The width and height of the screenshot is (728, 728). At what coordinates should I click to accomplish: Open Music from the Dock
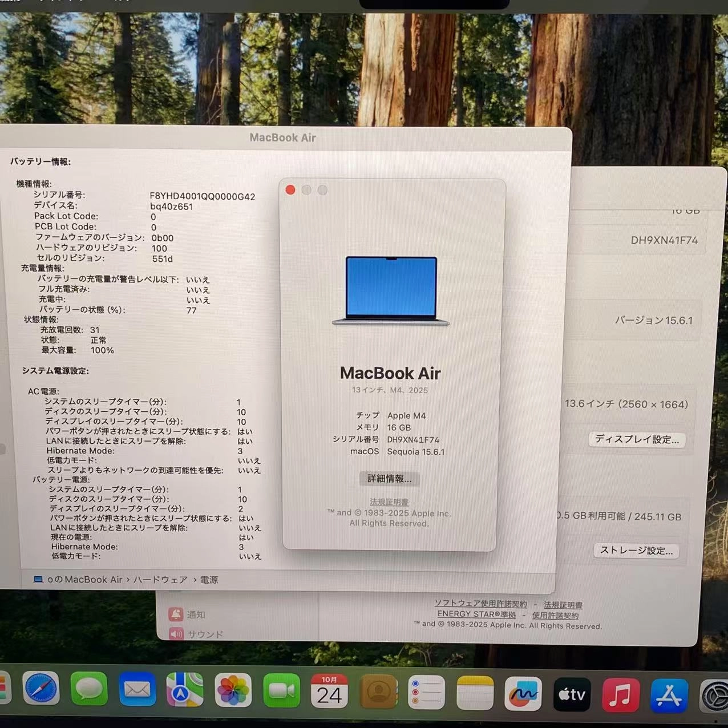(620, 693)
